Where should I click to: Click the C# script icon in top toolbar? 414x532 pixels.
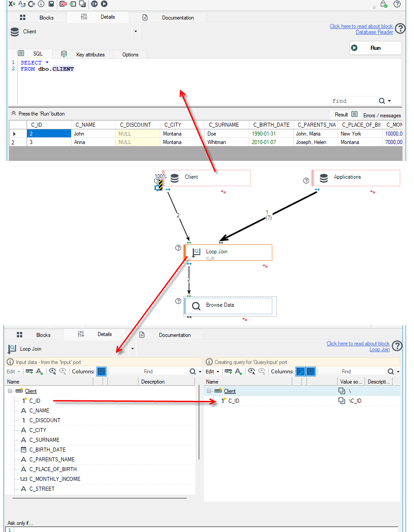[32, 4]
